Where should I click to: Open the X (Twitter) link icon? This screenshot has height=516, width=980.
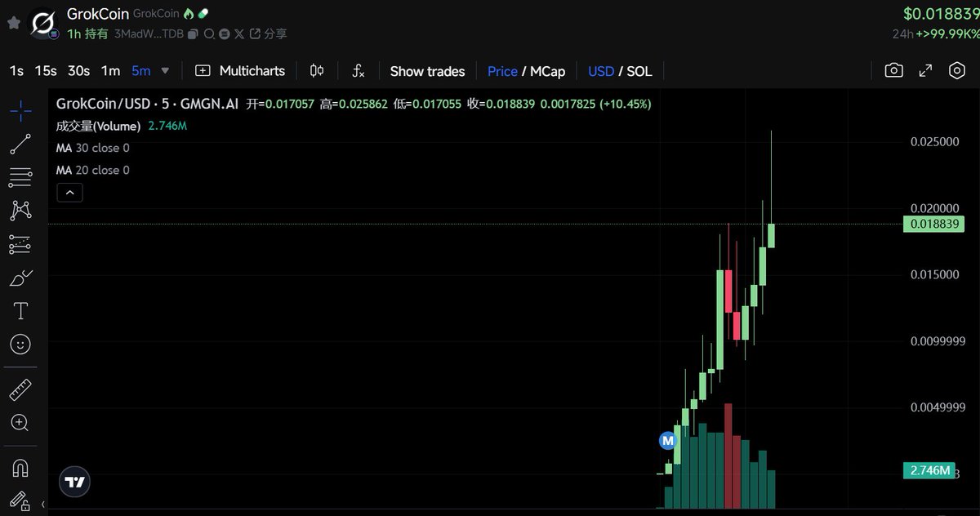(239, 34)
